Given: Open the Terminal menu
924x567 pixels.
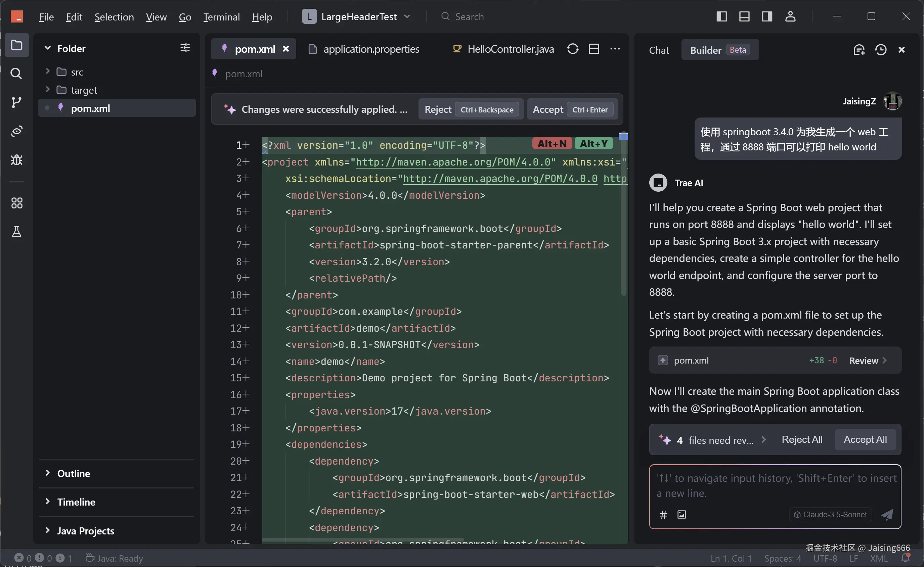Looking at the screenshot, I should click(221, 17).
